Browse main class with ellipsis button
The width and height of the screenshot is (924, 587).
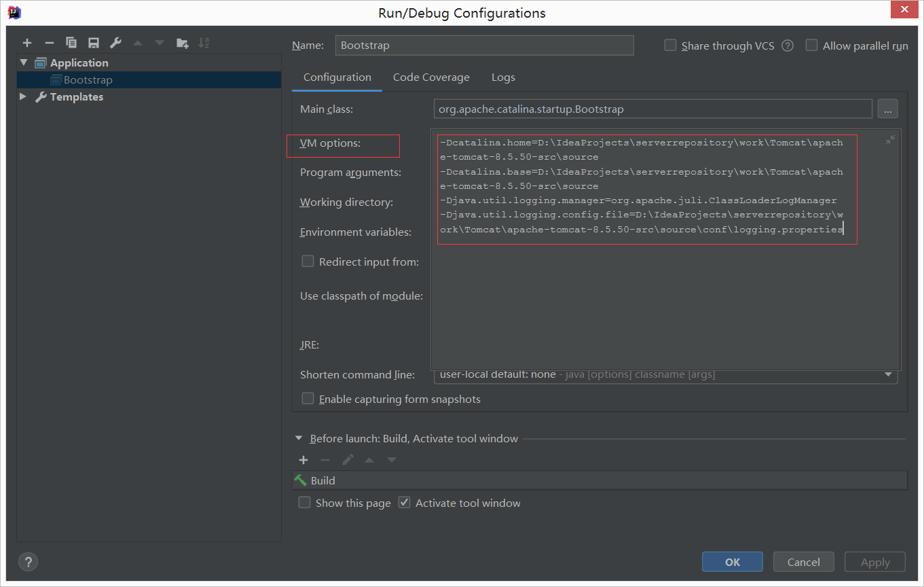pyautogui.click(x=887, y=109)
